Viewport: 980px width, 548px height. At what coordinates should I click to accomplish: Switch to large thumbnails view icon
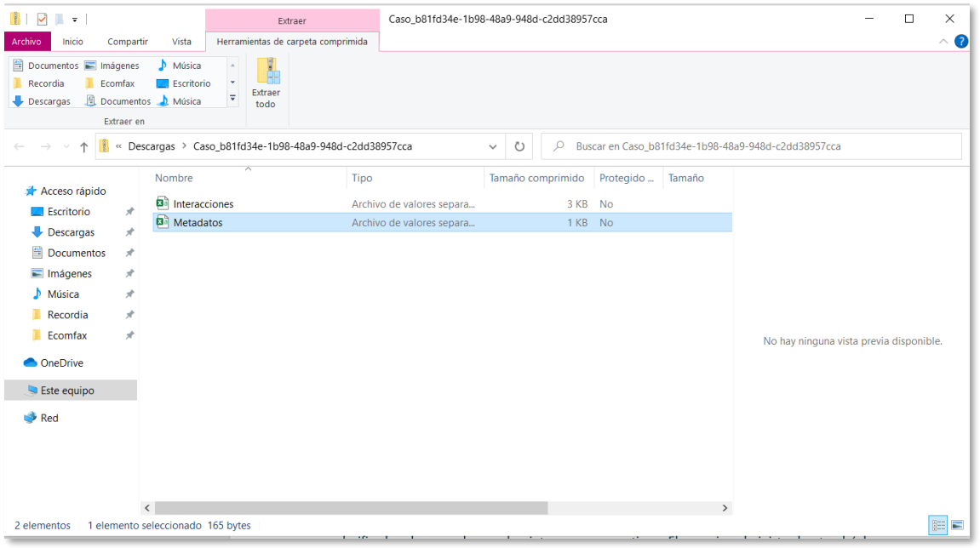pos(958,526)
